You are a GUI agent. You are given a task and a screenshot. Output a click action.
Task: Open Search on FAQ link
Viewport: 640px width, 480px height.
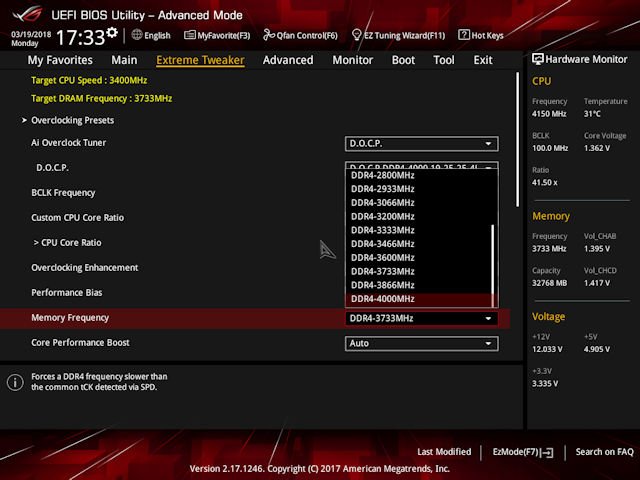pos(604,452)
